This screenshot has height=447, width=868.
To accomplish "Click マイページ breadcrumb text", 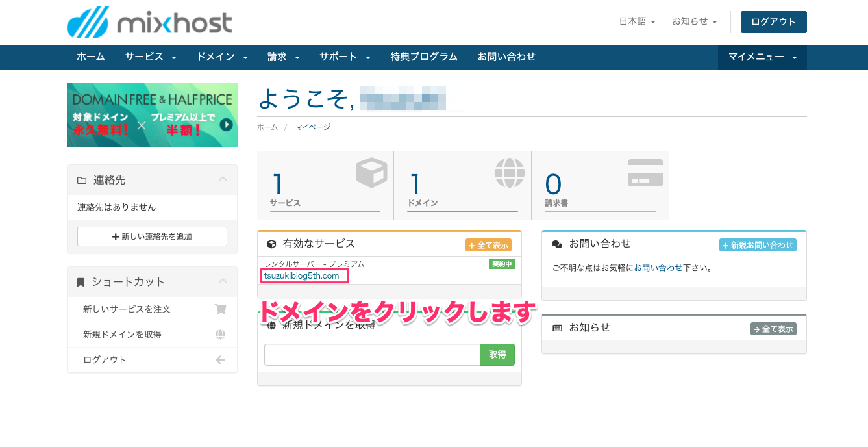I will point(313,127).
